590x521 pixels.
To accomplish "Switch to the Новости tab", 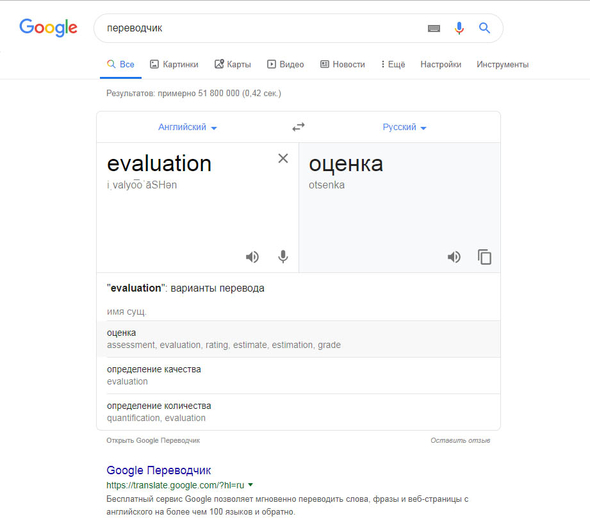I will click(342, 64).
